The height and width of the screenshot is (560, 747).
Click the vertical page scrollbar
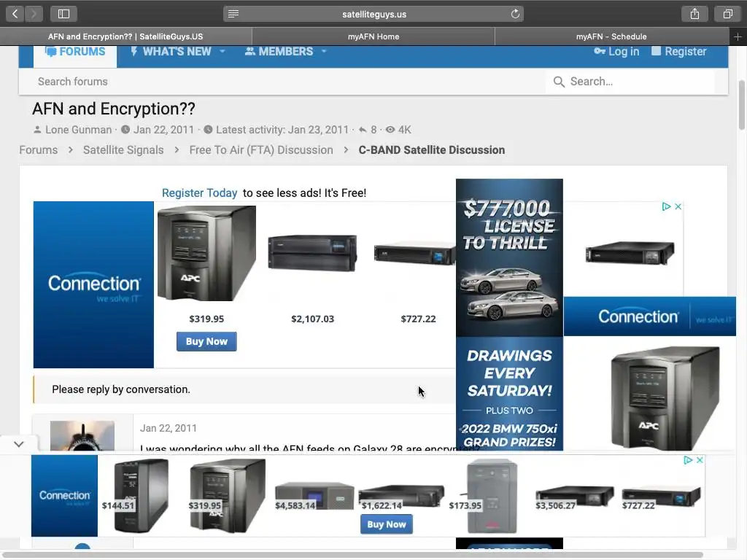tap(741, 105)
